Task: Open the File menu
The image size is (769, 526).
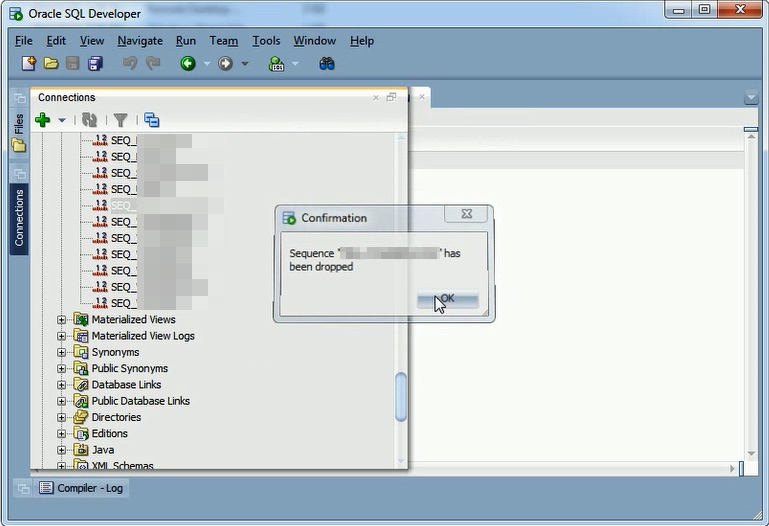Action: click(x=24, y=41)
